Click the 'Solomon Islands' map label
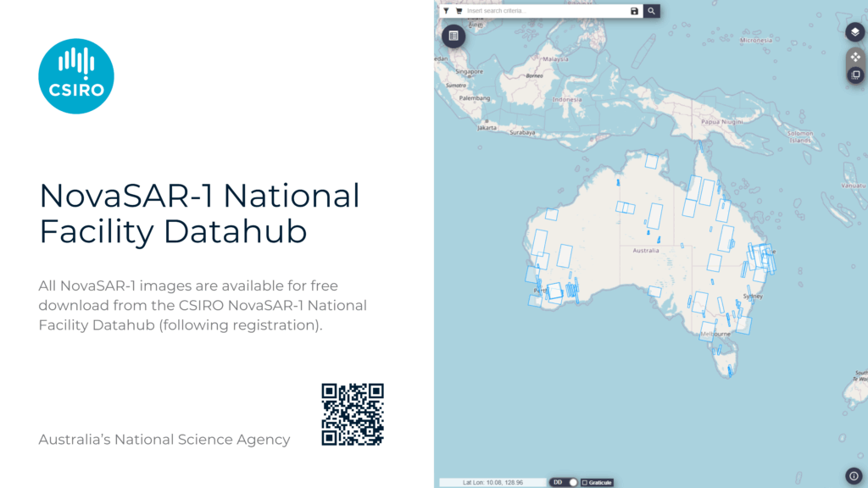868x488 pixels. [x=800, y=136]
